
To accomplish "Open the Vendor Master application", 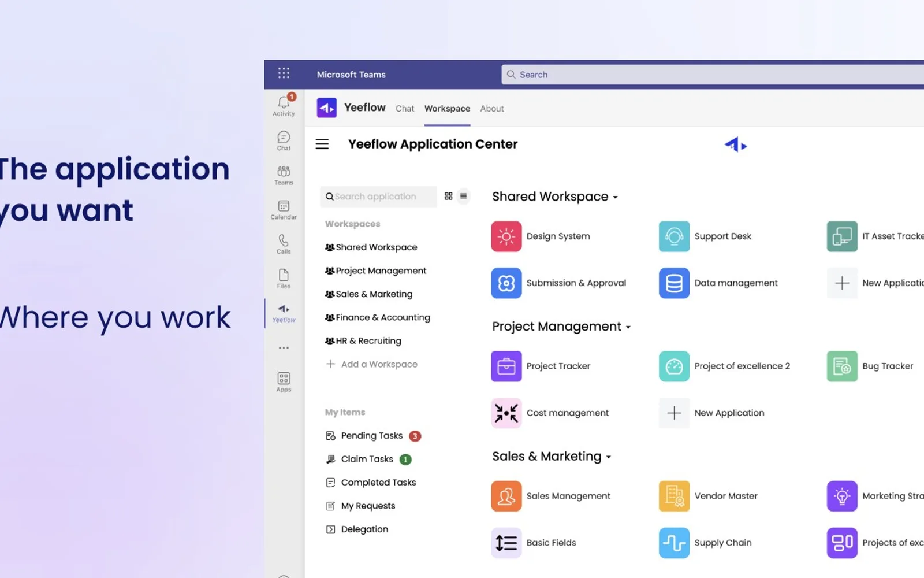I will click(708, 497).
